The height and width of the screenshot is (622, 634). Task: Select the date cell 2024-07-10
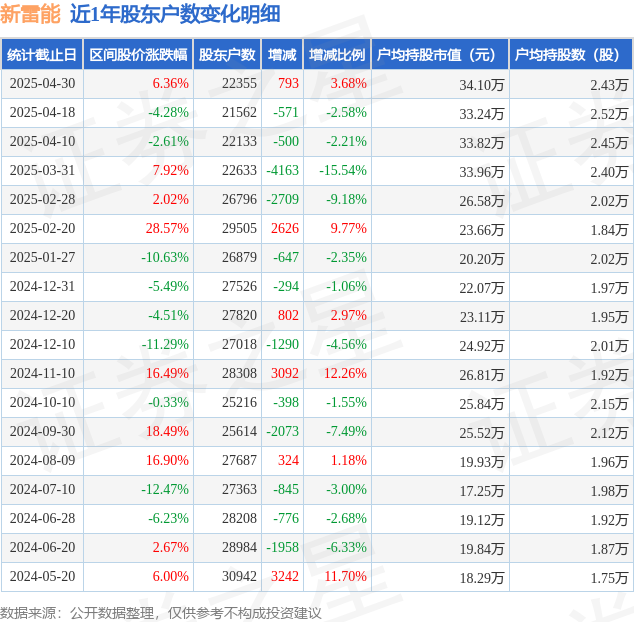coord(42,490)
